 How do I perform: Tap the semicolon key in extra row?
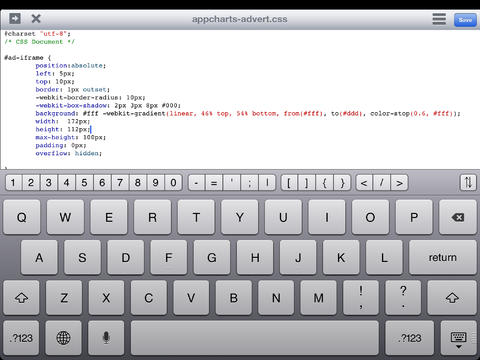[x=249, y=183]
